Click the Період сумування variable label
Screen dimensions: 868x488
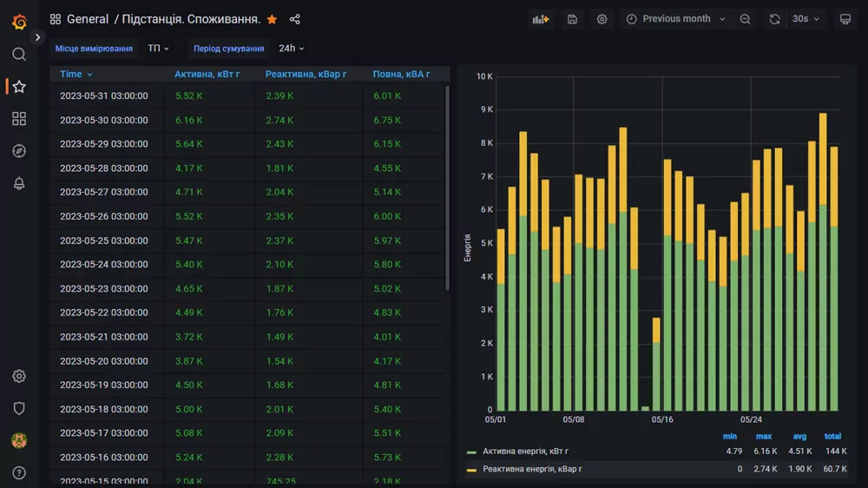[x=228, y=49]
